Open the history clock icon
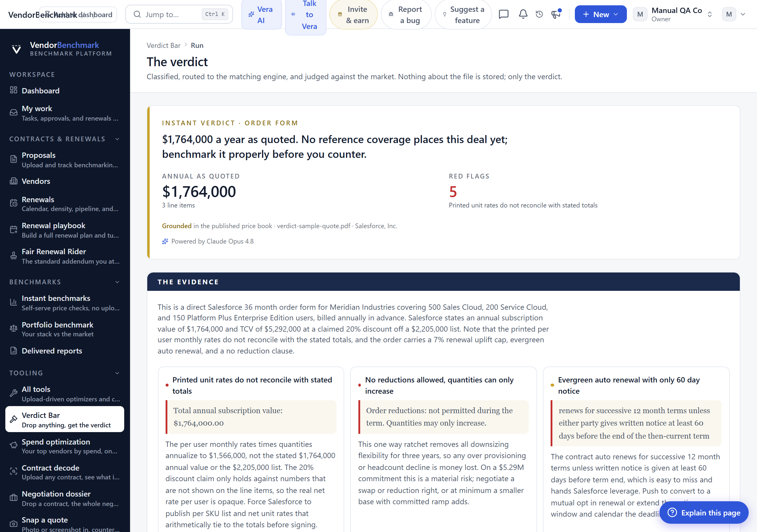Viewport: 757px width, 532px height. (539, 14)
